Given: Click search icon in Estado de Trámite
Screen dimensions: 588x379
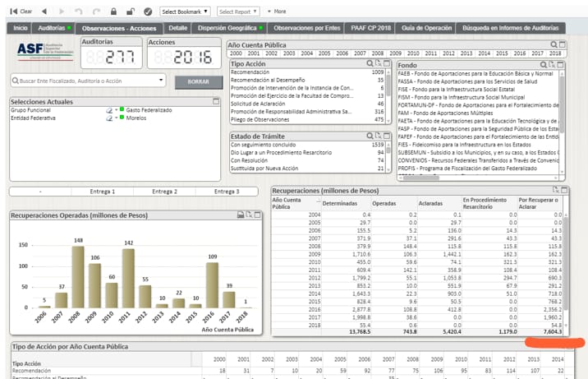Looking at the screenshot, I should click(x=370, y=136).
